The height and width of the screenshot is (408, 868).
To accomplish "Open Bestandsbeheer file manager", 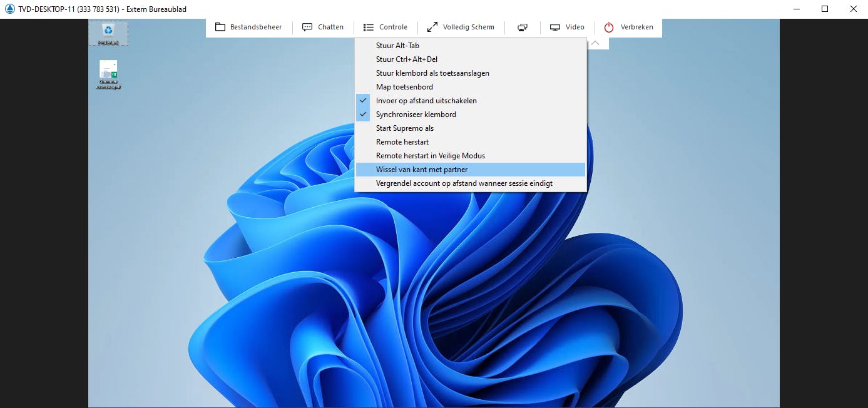I will point(248,27).
